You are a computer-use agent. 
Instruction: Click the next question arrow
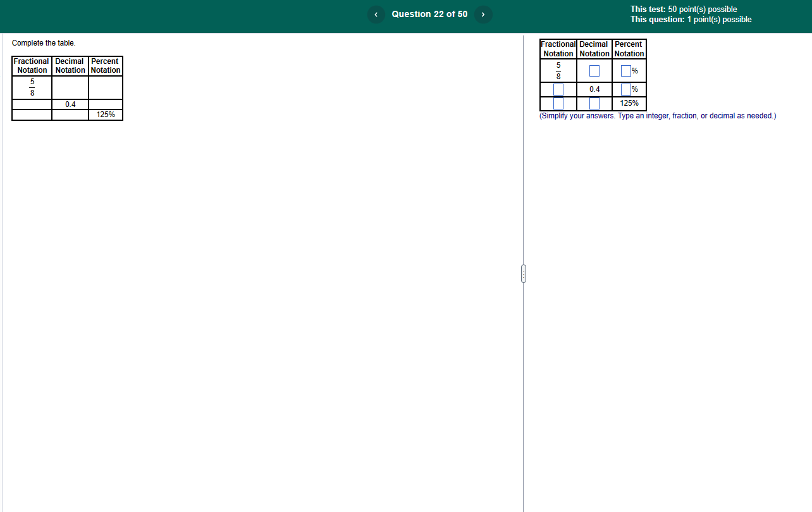483,14
